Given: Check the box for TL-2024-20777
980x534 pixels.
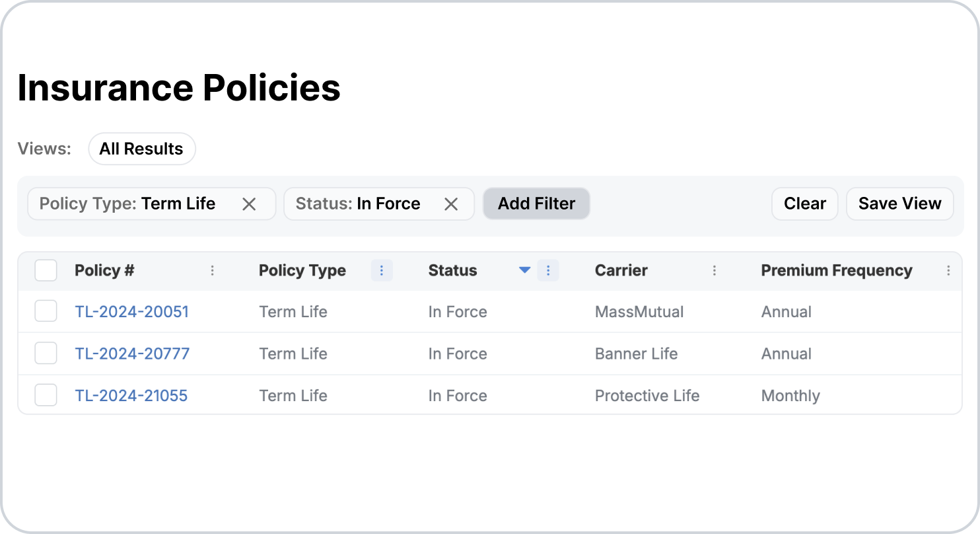Looking at the screenshot, I should coord(46,354).
